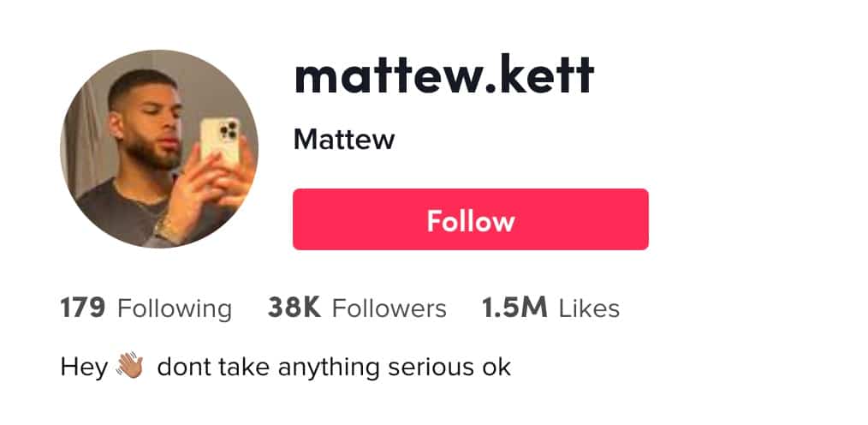Viewport: 868px width, 425px height.
Task: Click the display name Mattew
Action: [x=344, y=140]
